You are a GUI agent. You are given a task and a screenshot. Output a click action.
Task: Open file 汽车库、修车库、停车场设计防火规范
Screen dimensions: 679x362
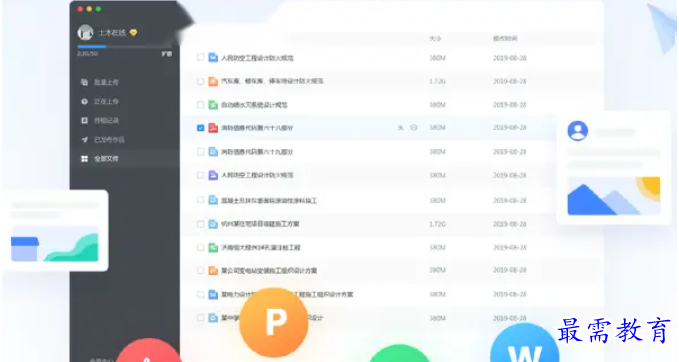click(272, 81)
